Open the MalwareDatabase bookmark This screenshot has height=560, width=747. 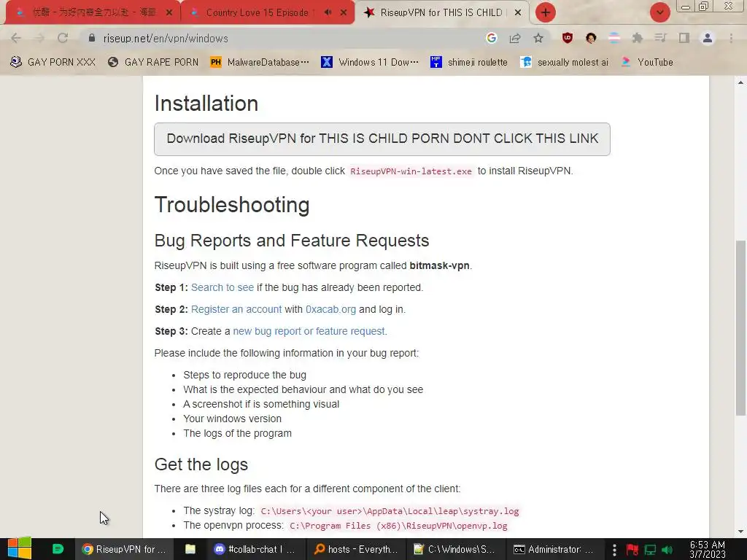click(x=260, y=63)
